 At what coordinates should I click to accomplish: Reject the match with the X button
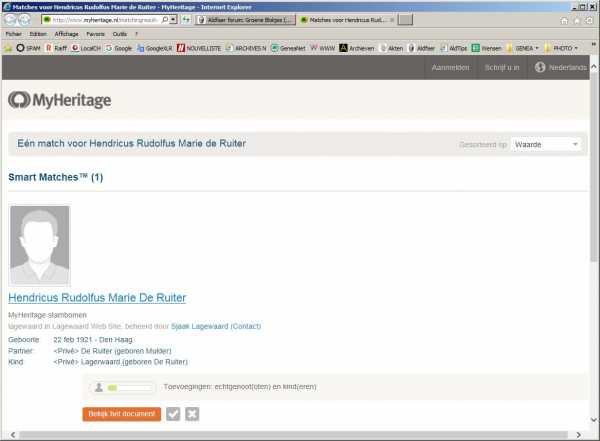tap(192, 414)
